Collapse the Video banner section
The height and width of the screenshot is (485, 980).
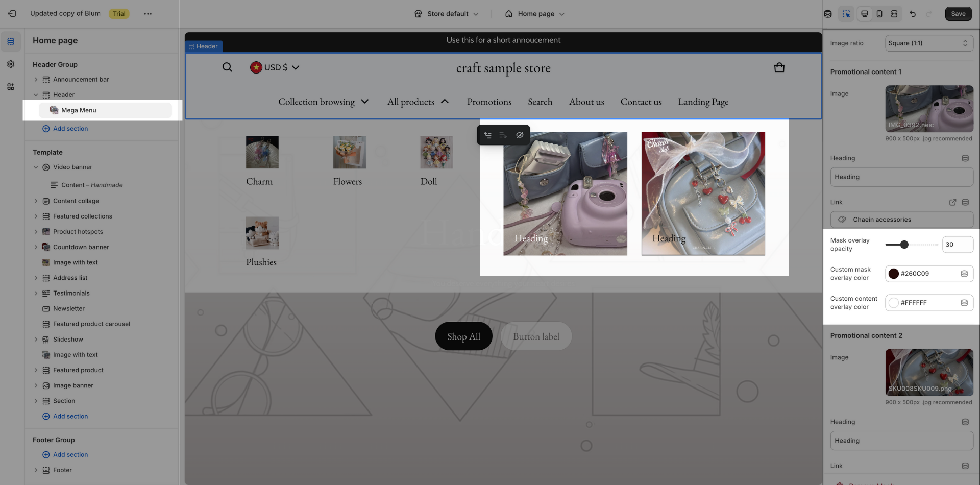pos(36,167)
